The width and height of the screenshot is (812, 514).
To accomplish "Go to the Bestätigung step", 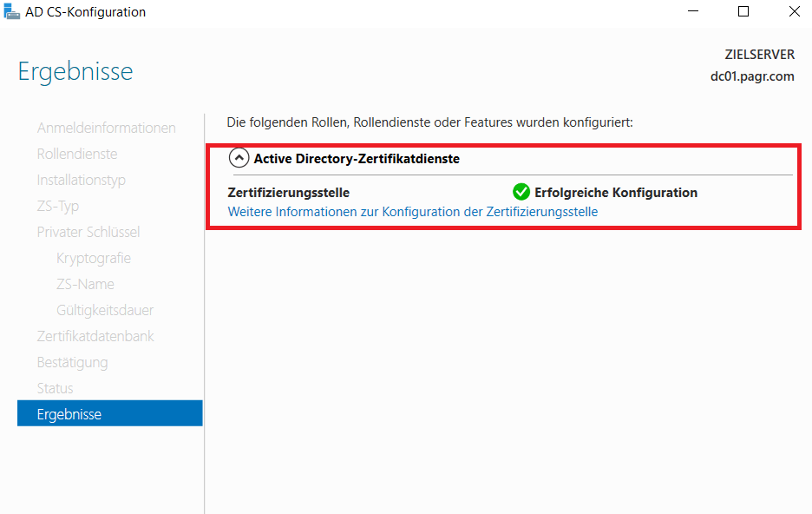I will click(x=72, y=362).
